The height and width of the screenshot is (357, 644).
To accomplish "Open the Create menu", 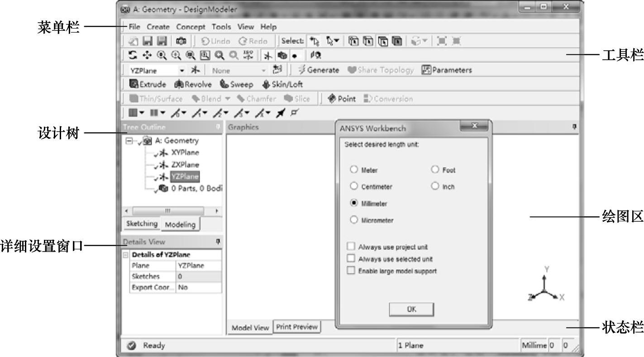I will coord(158,27).
